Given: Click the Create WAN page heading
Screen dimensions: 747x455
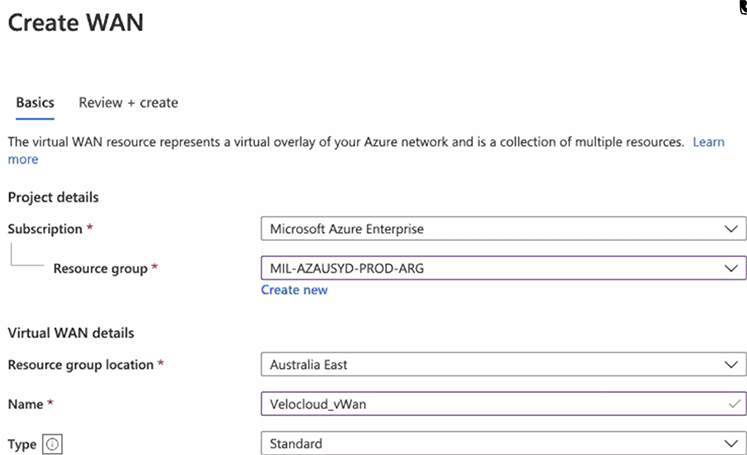Looking at the screenshot, I should click(x=75, y=22).
